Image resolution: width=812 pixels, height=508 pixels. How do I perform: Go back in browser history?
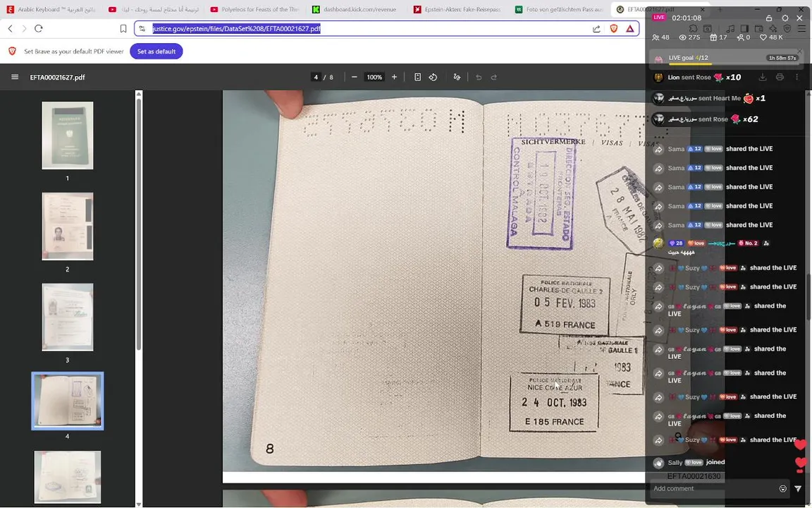(x=11, y=28)
